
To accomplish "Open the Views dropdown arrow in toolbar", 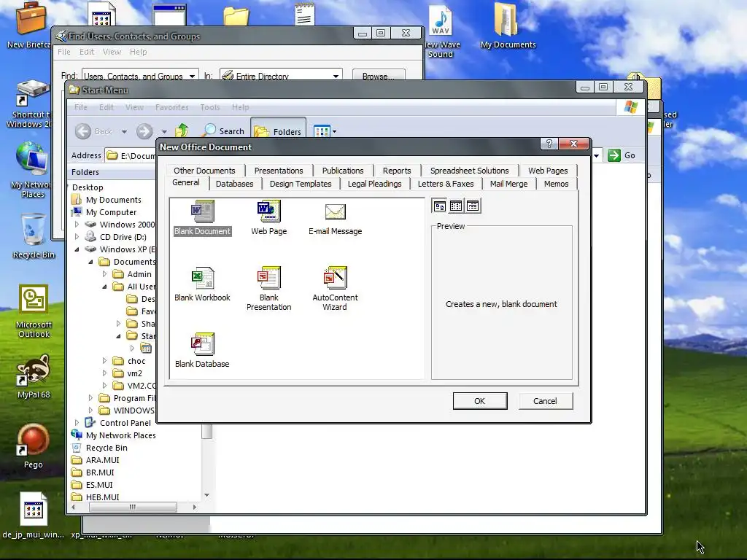I will coord(334,132).
